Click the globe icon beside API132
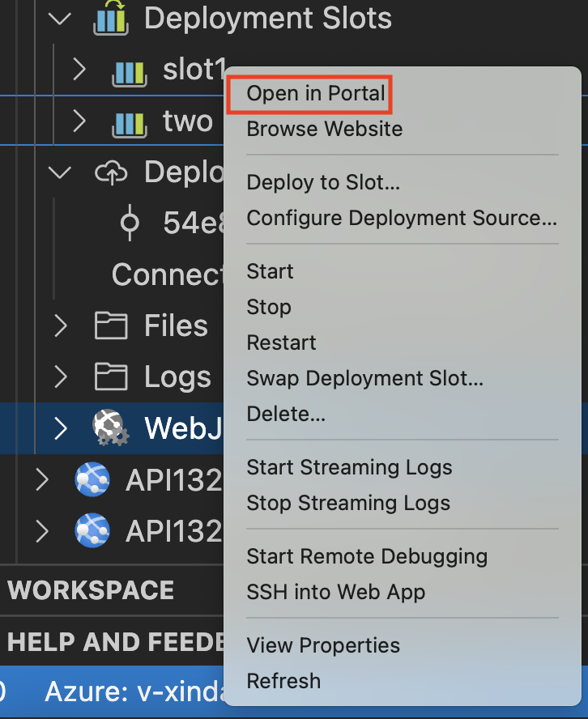 (x=92, y=479)
